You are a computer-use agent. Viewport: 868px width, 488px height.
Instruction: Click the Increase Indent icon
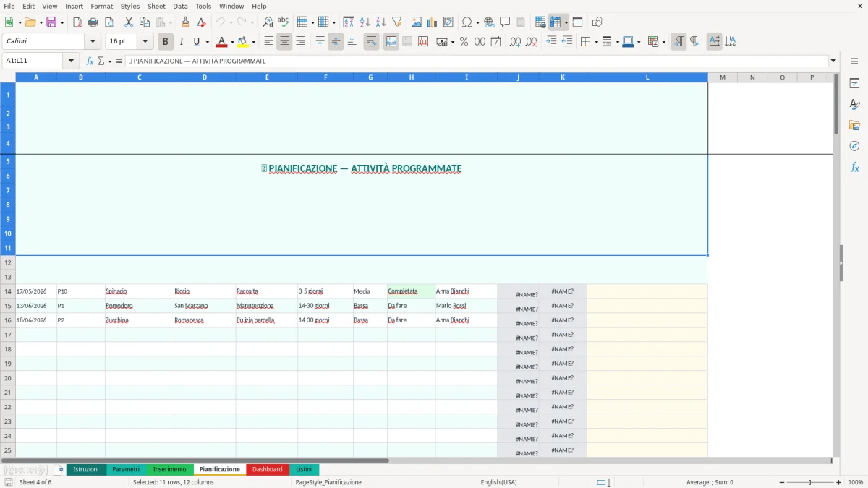[551, 42]
